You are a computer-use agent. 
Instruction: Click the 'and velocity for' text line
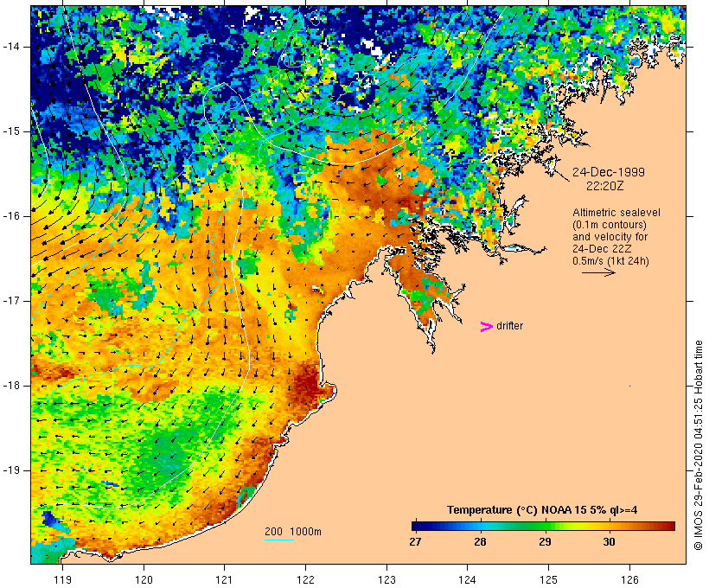click(x=610, y=237)
